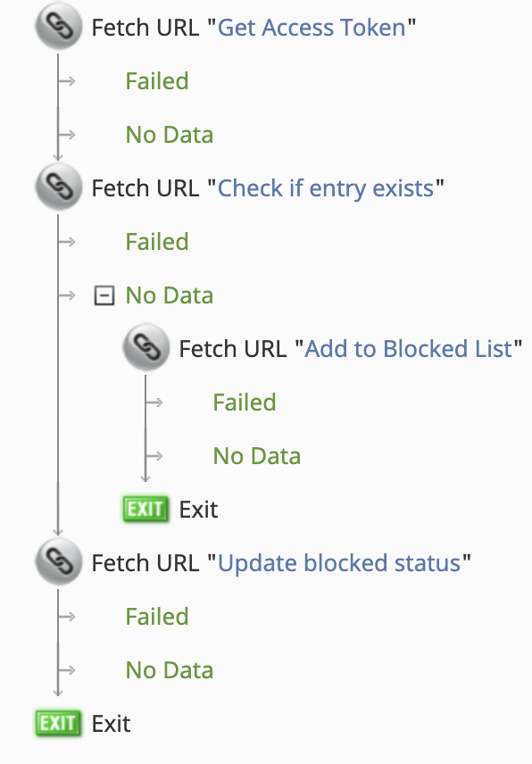Screen dimensions: 532x764
Task: Click the Add to Blocked List link icon
Action: 146,348
